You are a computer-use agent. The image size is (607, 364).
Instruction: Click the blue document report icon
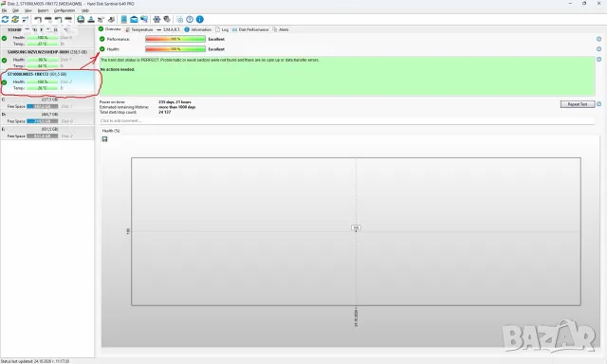124,19
